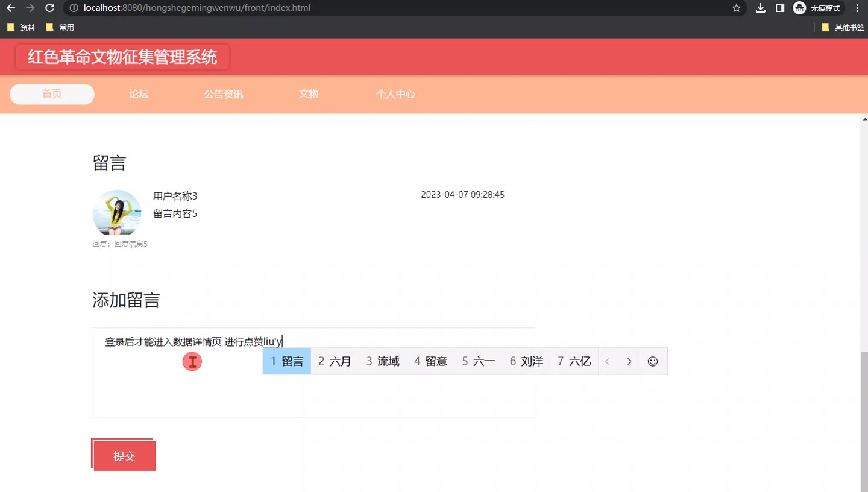Click the 红色革命文物征集管理系统 site title
The image size is (868, 492).
(x=122, y=57)
